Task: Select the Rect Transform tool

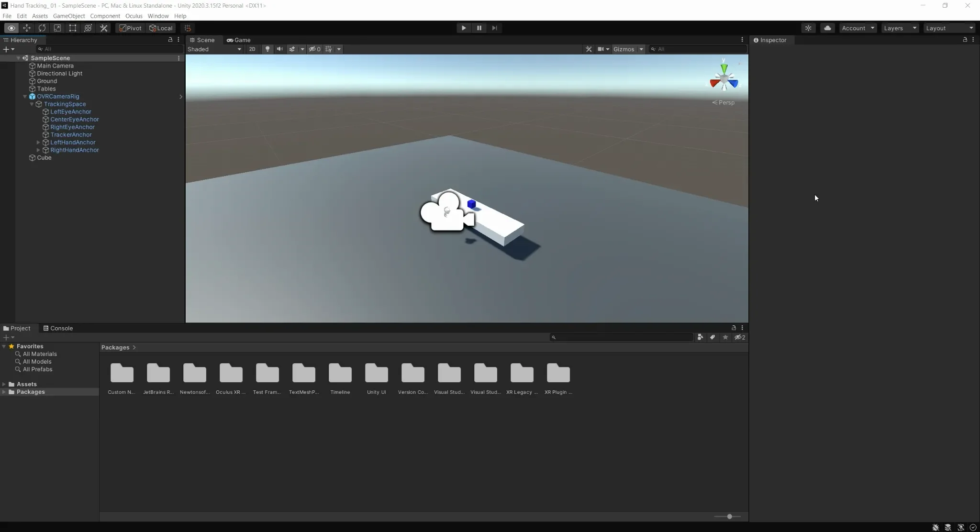Action: coord(73,28)
